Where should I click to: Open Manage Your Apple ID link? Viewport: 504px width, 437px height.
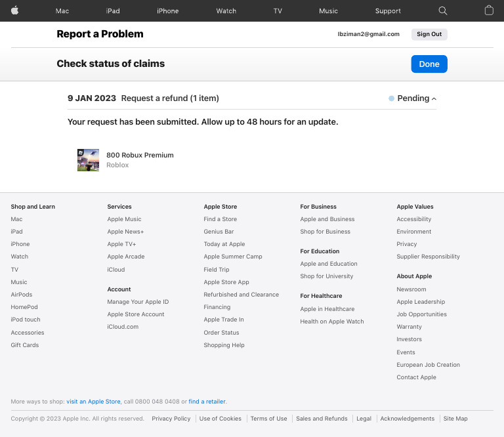click(x=138, y=302)
